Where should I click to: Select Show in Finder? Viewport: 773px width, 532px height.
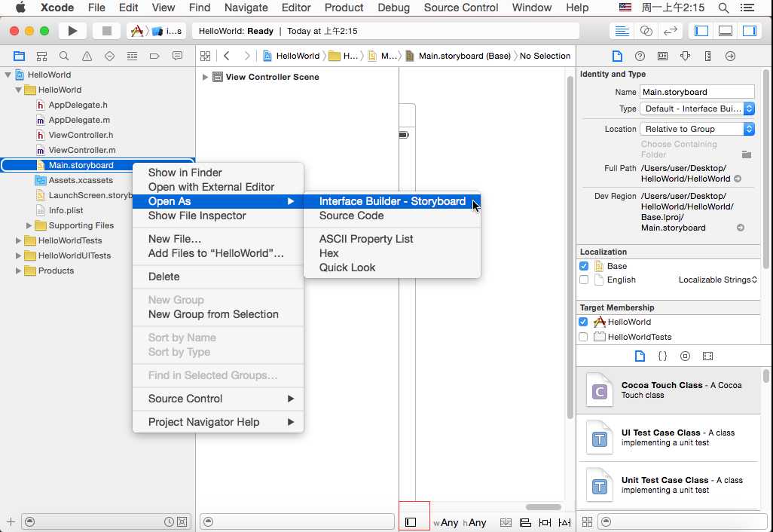pos(218,173)
